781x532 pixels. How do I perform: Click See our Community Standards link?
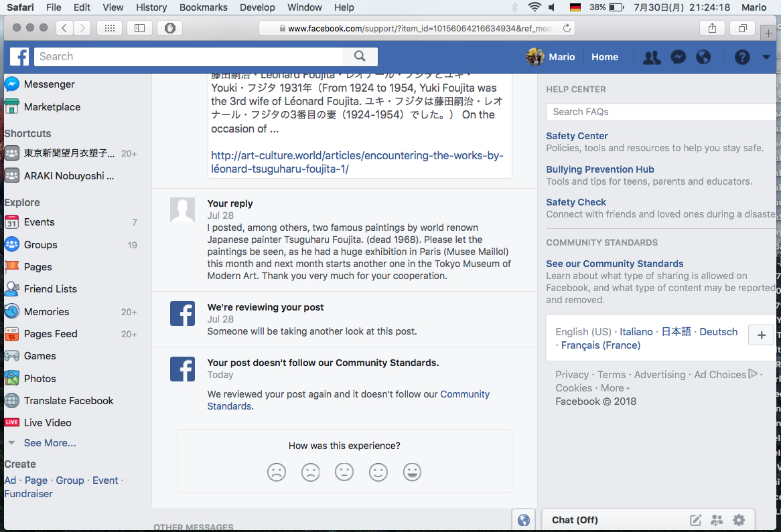(615, 264)
